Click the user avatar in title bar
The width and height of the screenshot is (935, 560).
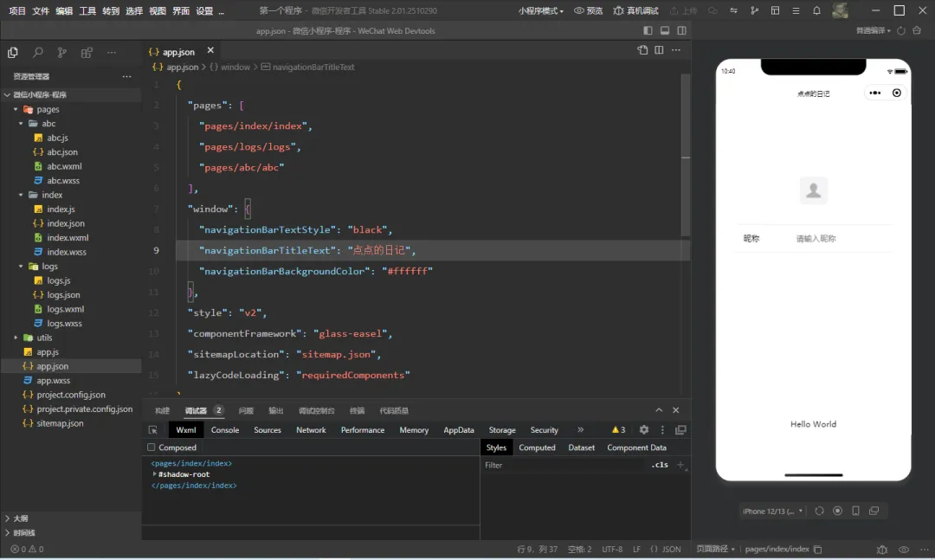(840, 10)
